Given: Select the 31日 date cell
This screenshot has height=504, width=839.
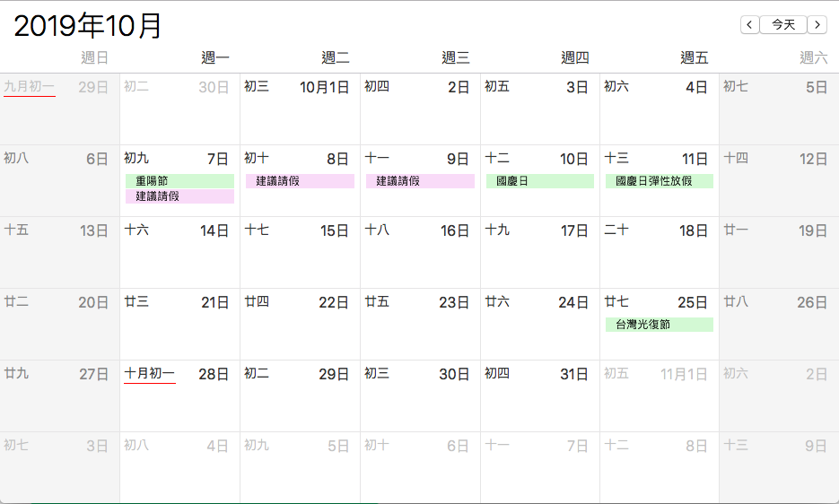Looking at the screenshot, I should click(x=540, y=395).
